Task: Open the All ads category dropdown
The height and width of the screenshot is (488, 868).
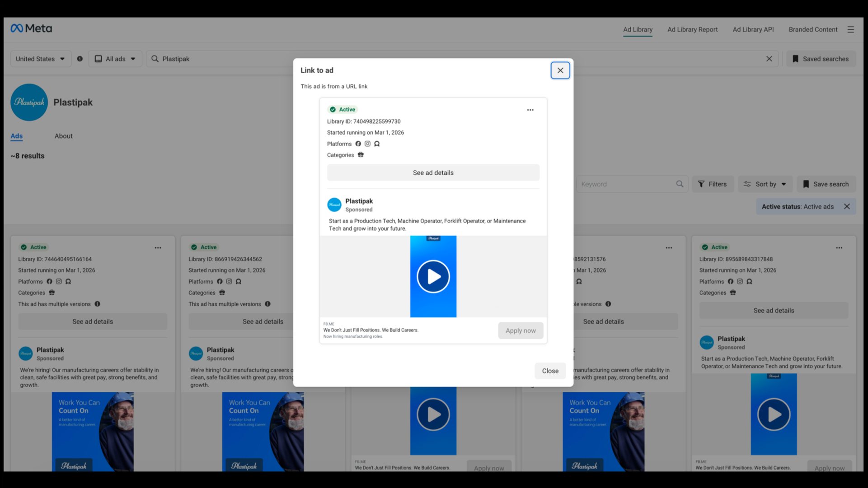Action: 115,59
